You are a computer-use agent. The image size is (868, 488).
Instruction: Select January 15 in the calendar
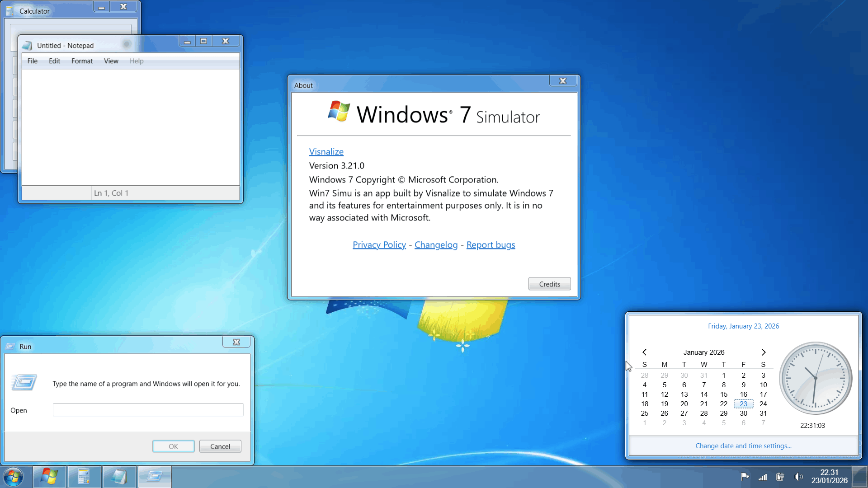click(x=723, y=394)
